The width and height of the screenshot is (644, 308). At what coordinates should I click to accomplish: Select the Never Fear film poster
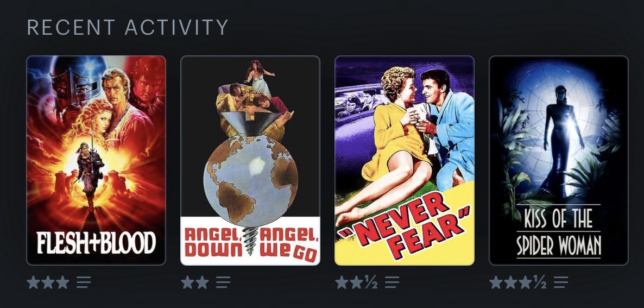pyautogui.click(x=405, y=161)
